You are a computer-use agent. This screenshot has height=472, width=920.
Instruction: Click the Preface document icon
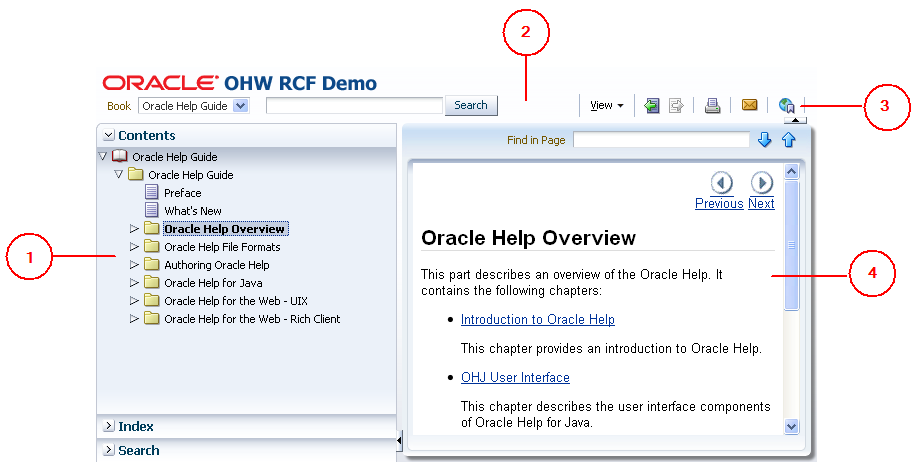(151, 192)
